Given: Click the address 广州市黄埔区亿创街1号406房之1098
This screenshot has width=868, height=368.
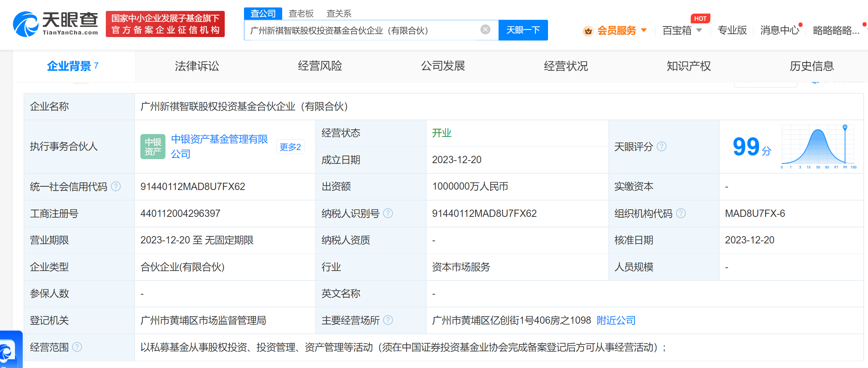Looking at the screenshot, I should (x=511, y=320).
